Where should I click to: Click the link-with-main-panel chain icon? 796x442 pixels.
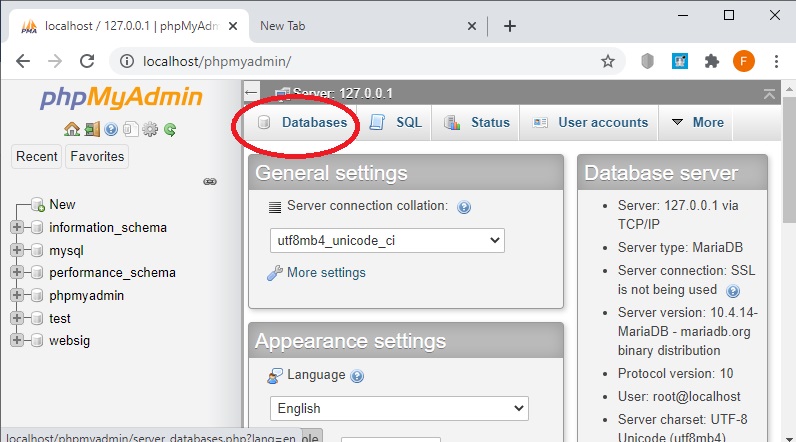[x=210, y=181]
